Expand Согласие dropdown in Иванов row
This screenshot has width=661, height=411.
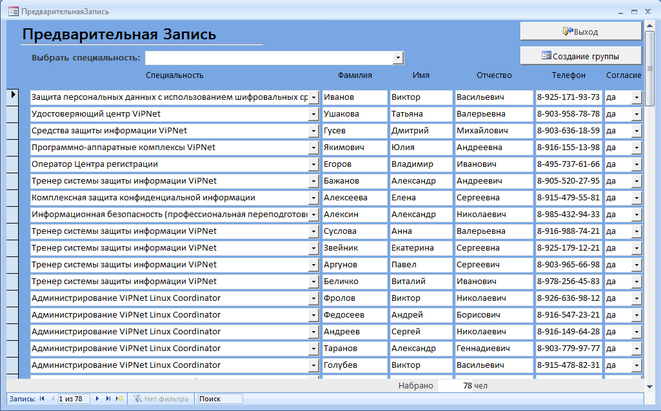point(636,98)
